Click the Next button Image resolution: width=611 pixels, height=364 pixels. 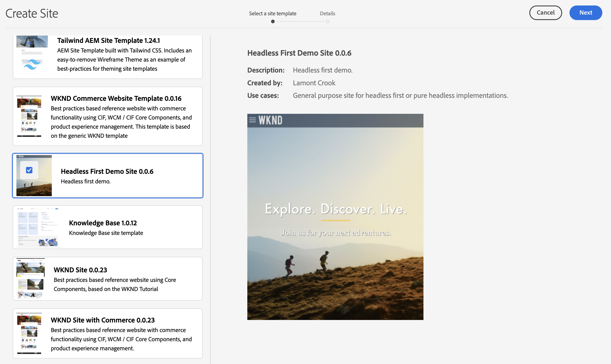click(585, 13)
